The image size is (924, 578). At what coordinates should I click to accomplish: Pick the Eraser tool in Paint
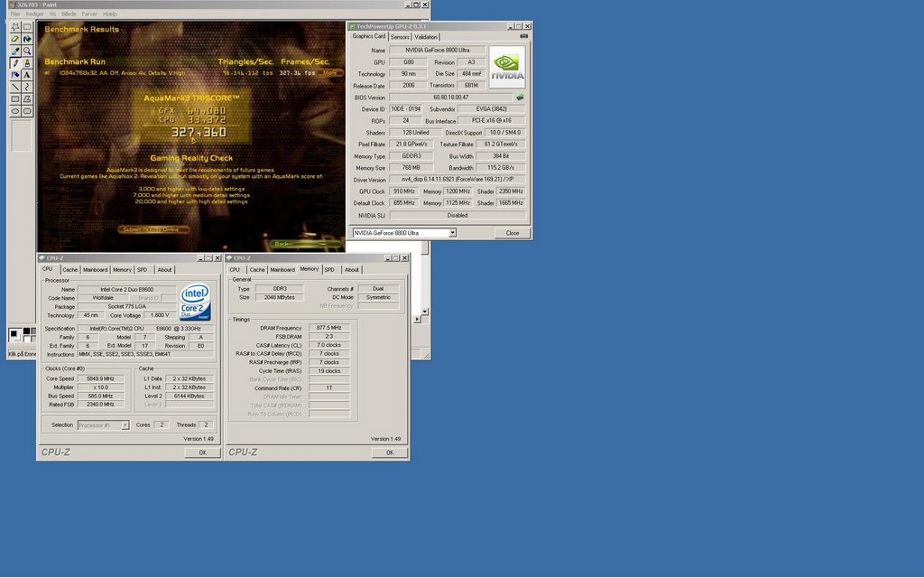click(x=15, y=39)
